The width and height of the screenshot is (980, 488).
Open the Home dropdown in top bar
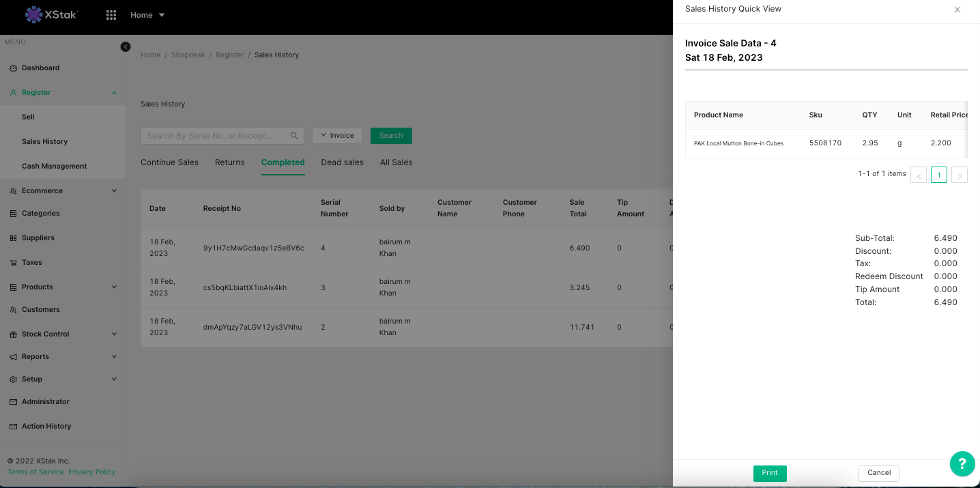point(147,15)
